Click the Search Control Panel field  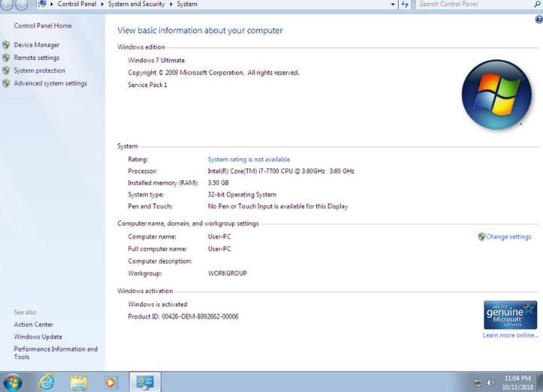(x=474, y=5)
